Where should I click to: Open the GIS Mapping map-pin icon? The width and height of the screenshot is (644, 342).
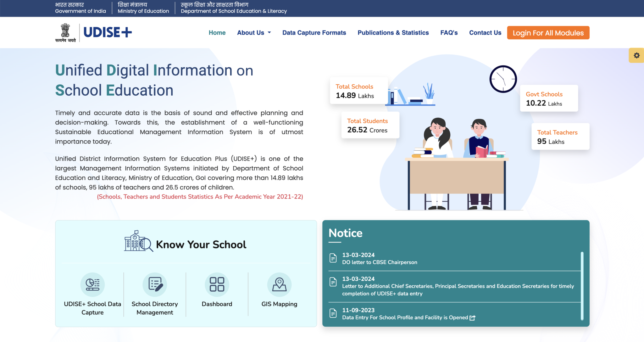click(x=279, y=284)
